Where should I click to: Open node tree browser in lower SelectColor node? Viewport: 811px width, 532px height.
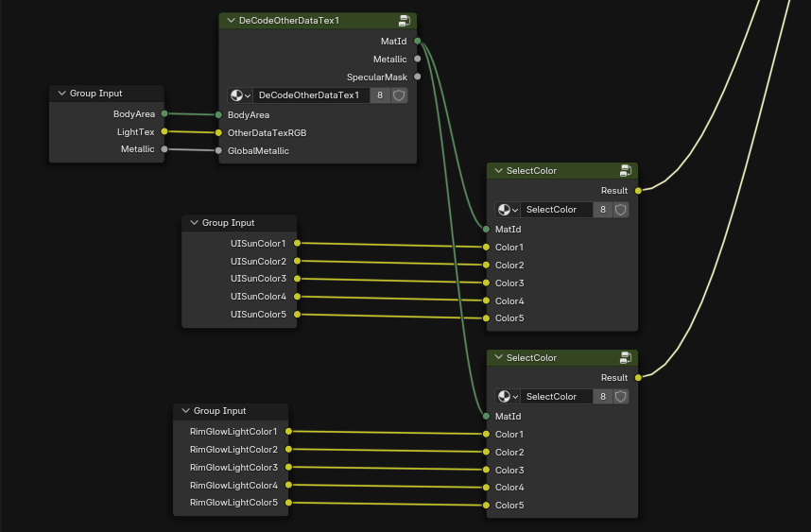click(x=508, y=397)
